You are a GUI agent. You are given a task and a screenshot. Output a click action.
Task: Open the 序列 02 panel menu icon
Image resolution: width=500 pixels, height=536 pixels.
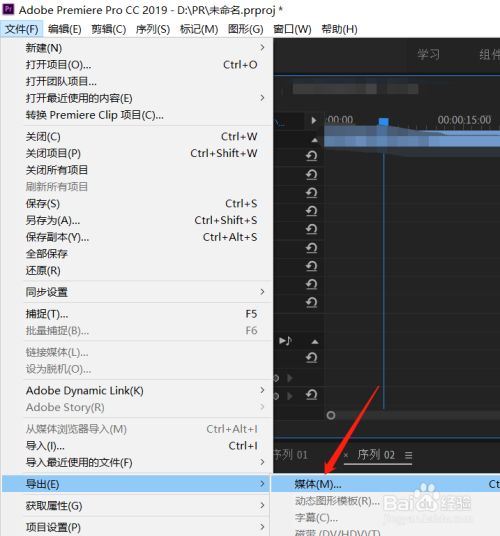(x=408, y=455)
